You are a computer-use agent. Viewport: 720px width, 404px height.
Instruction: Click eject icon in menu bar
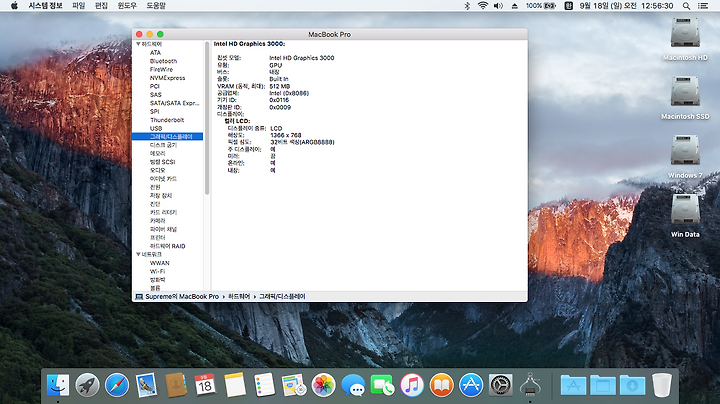[515, 6]
